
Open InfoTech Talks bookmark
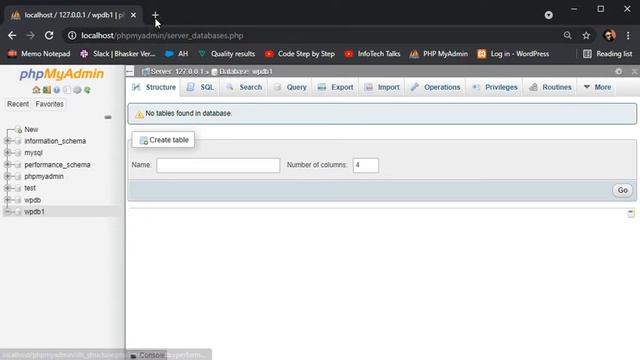click(x=372, y=54)
